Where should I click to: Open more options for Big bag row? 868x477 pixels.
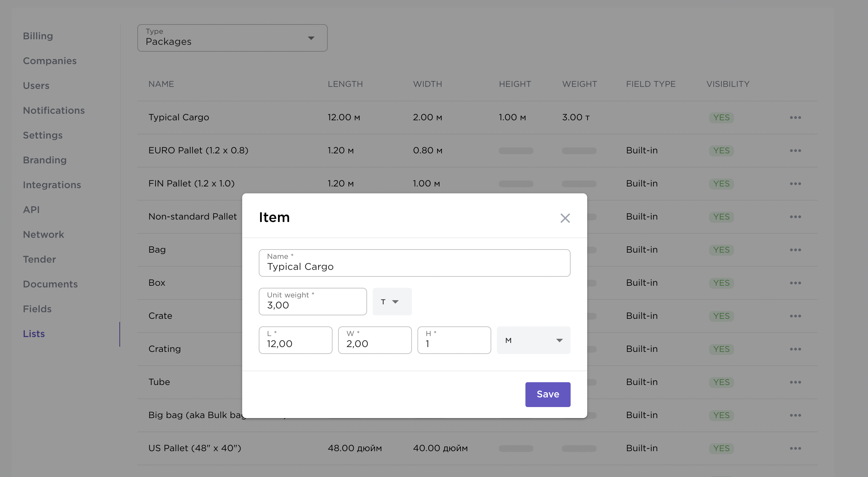pos(795,415)
